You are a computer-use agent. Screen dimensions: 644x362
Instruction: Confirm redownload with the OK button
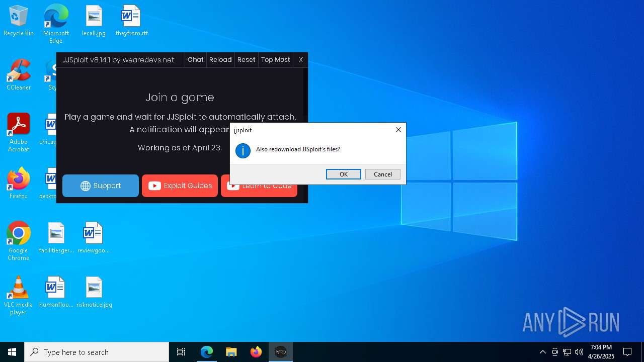point(344,174)
